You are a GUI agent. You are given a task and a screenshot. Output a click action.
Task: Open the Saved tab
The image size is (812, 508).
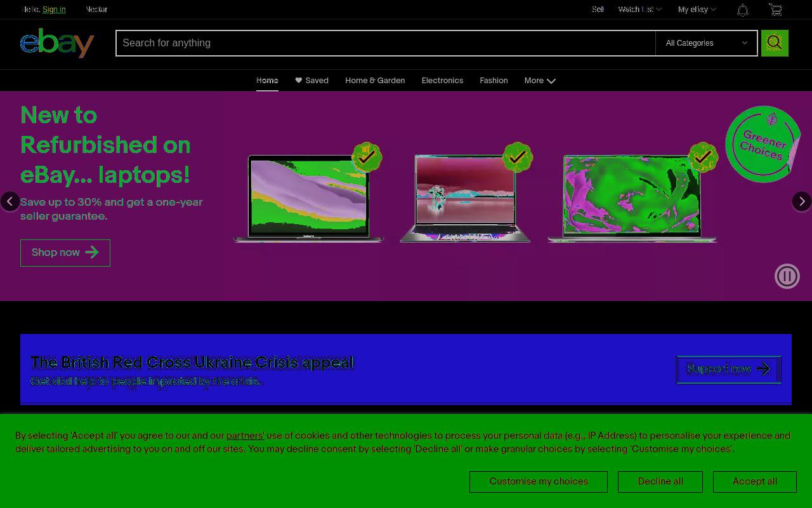pos(311,81)
